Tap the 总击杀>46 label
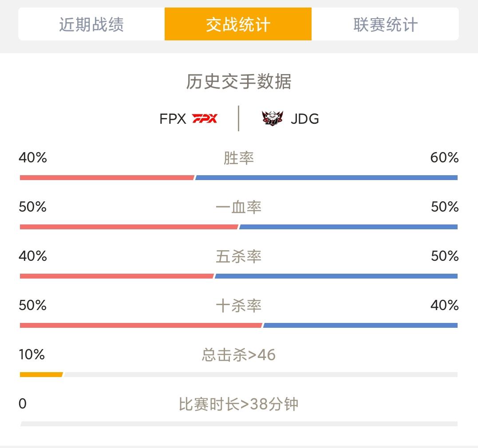 [239, 355]
